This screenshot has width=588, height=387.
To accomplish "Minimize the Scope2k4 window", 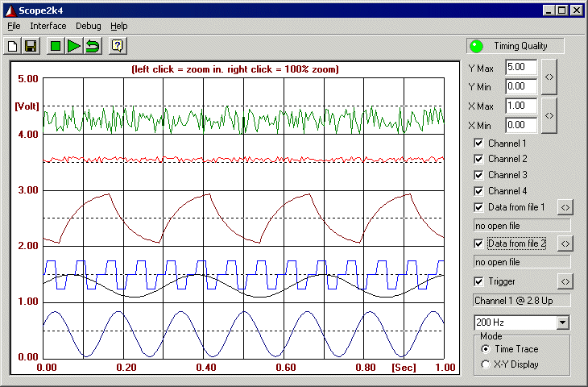I will click(x=549, y=10).
